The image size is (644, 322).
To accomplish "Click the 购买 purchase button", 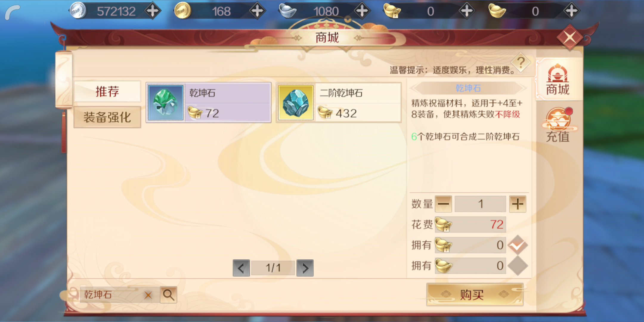I will coord(475,295).
